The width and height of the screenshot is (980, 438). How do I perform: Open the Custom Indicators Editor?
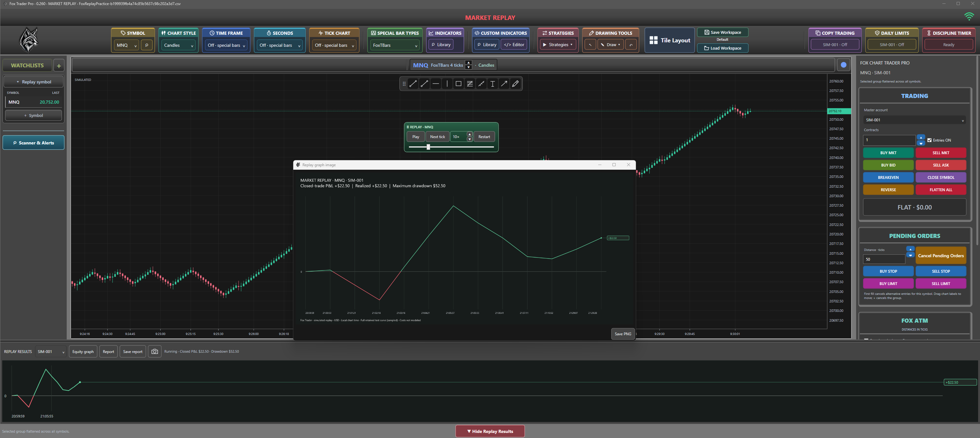[x=514, y=45]
